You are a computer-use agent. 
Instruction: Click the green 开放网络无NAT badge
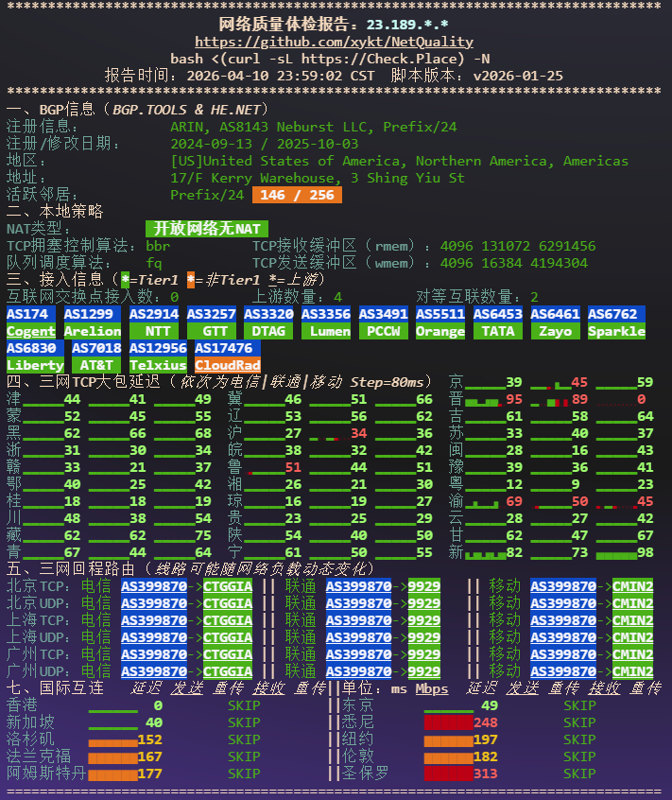coord(207,229)
